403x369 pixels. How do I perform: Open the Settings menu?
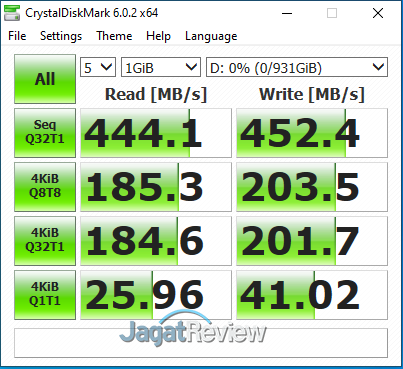(x=61, y=36)
